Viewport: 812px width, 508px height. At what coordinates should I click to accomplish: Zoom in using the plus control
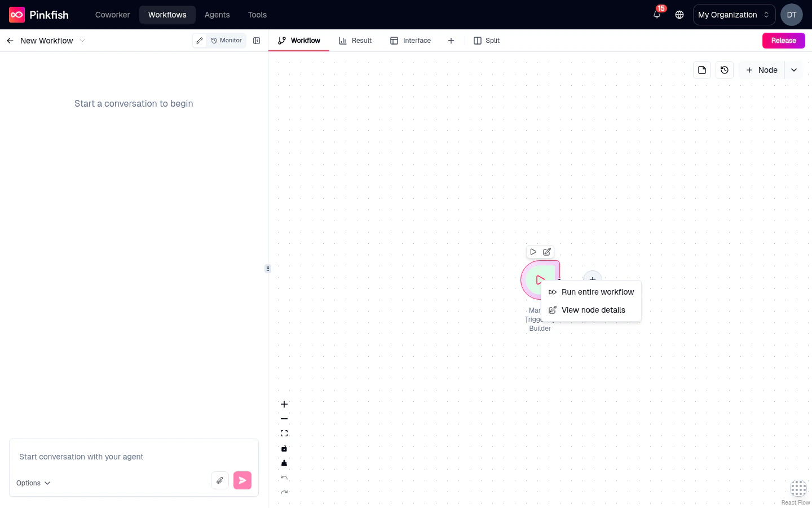pos(284,404)
